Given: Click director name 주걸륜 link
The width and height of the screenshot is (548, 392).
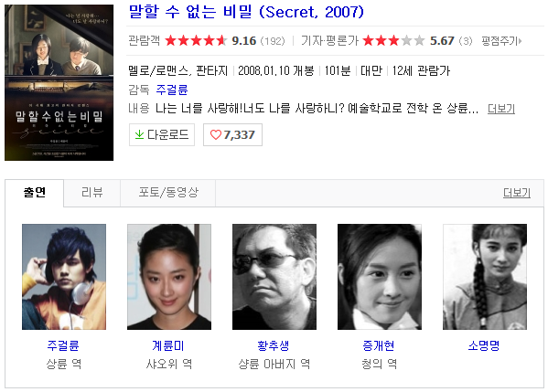Looking at the screenshot, I should point(172,90).
